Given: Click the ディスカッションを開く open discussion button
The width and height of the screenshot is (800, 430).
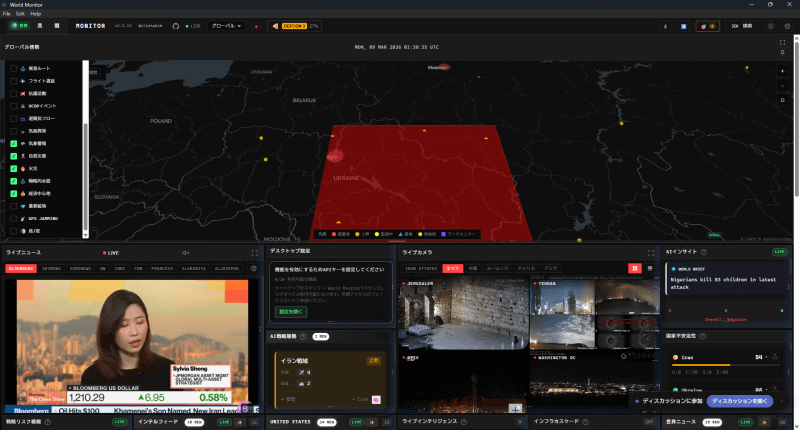Looking at the screenshot, I should pos(740,401).
